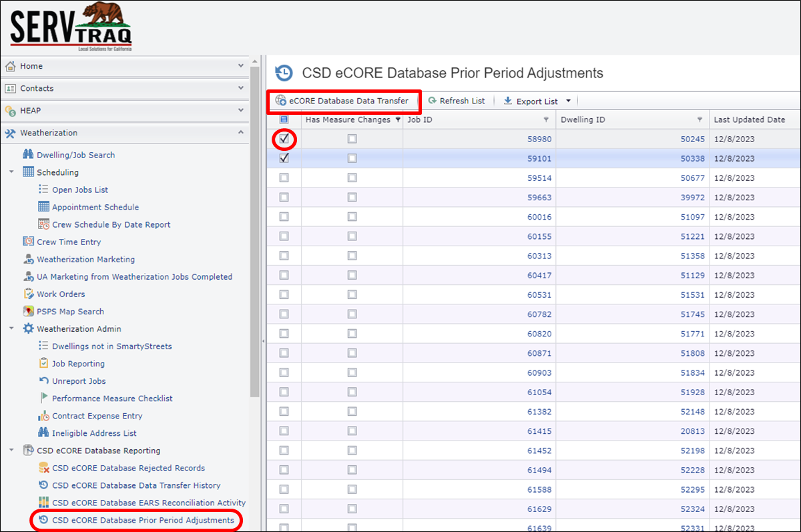Click the Dwelling/Job Search binoculars icon
Screen dimensions: 801x532
point(28,155)
